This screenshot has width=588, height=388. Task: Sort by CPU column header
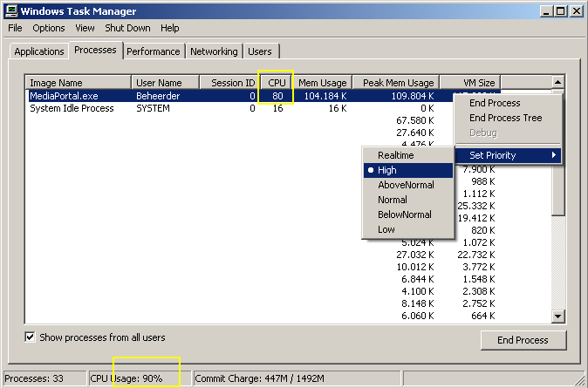[x=277, y=83]
